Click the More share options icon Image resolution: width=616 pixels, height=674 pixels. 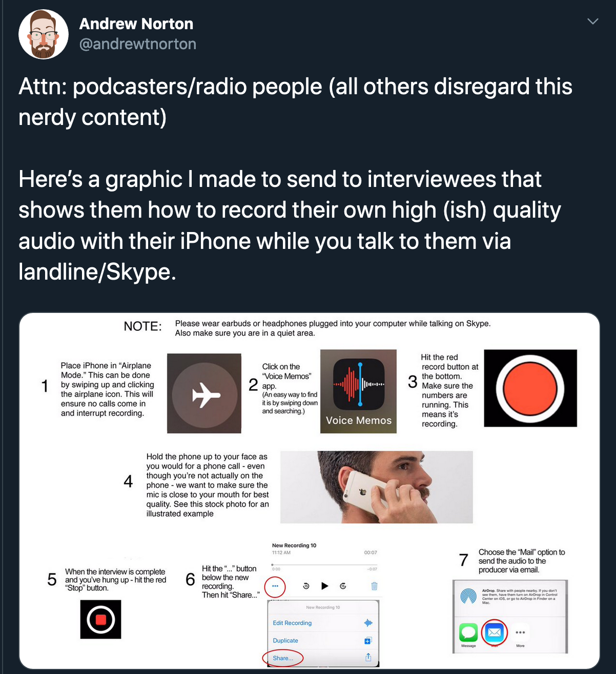[520, 633]
